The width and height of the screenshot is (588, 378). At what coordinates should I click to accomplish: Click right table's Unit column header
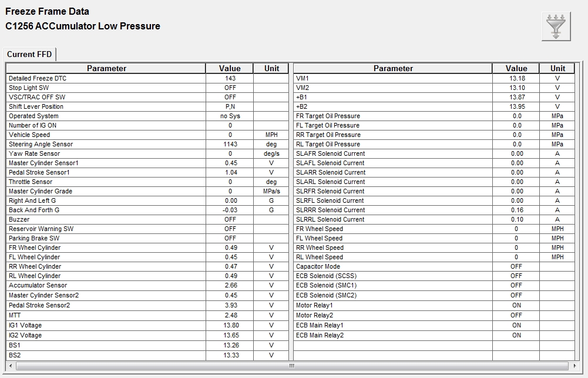click(x=557, y=68)
